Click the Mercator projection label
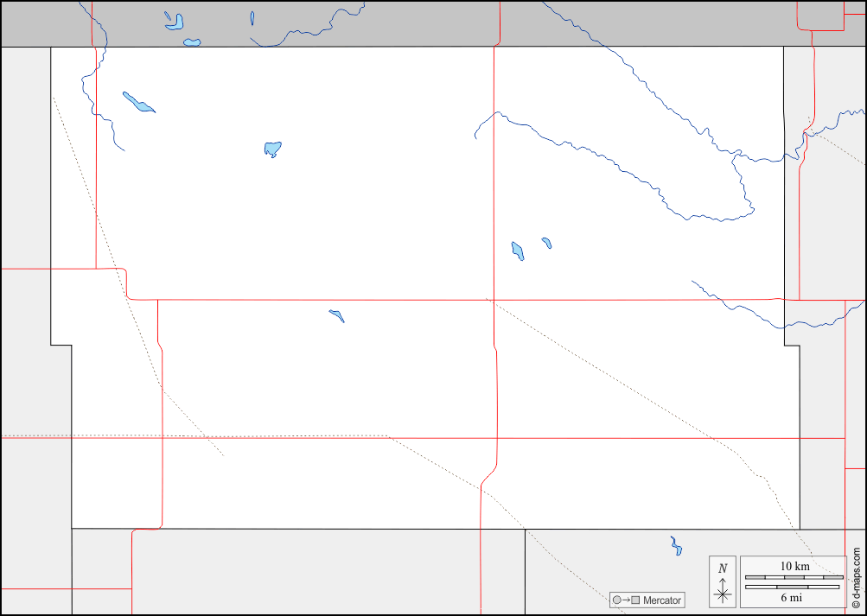Viewport: 867px width, 616px height. coord(662,600)
